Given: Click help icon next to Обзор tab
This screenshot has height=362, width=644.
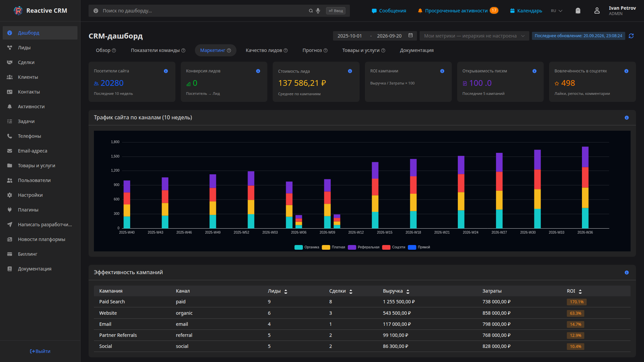Looking at the screenshot, I should [114, 50].
